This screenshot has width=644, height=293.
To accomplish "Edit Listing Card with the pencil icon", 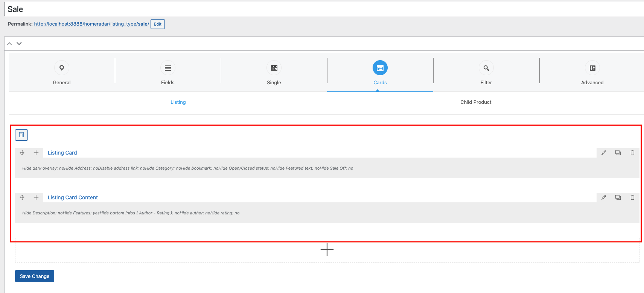I will (x=604, y=153).
